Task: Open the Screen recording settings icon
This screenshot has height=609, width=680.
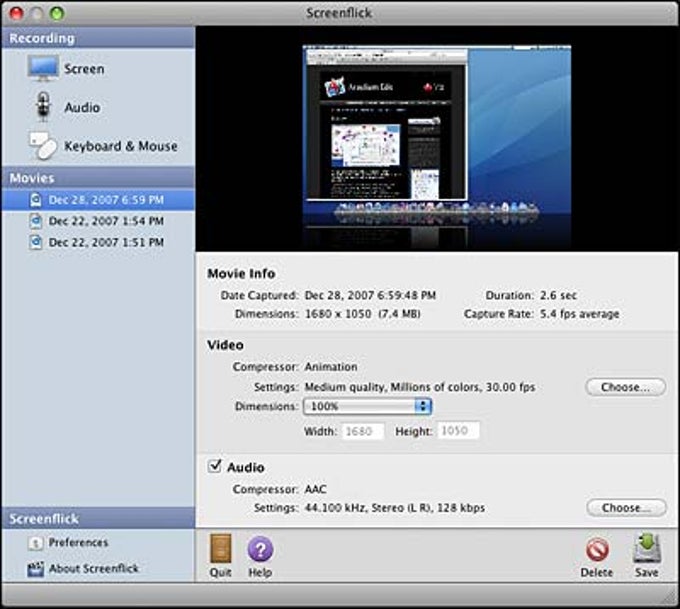Action: [43, 68]
